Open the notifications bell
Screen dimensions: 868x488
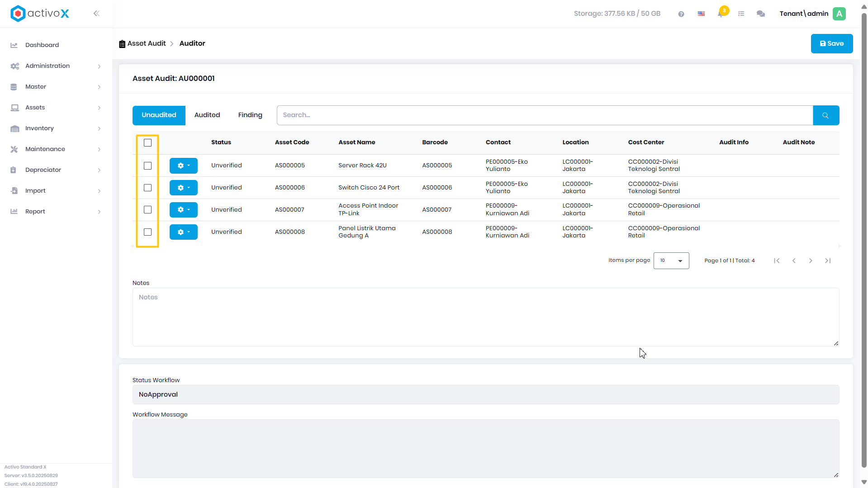pyautogui.click(x=721, y=14)
